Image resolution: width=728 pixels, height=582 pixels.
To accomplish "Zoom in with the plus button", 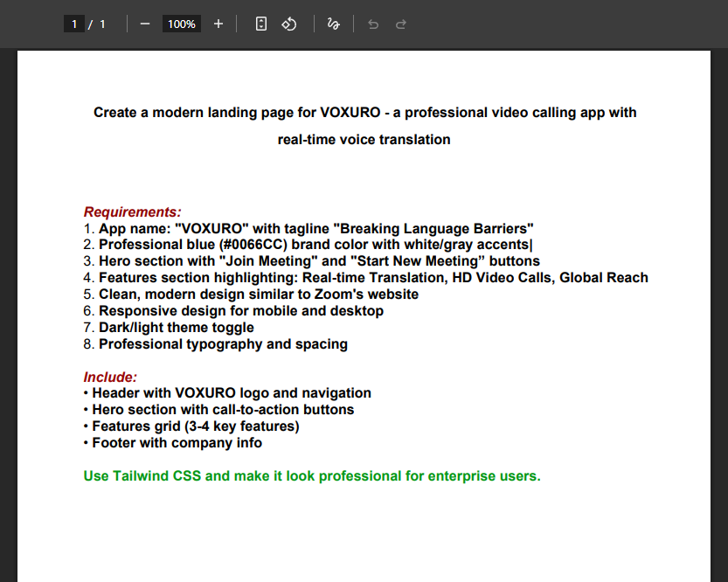I will point(218,24).
